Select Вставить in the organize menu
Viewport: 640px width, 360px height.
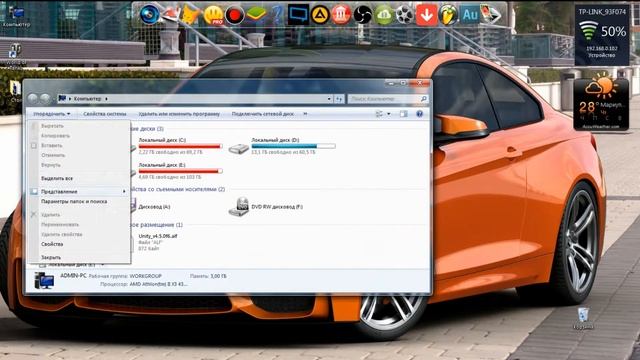tap(52, 145)
